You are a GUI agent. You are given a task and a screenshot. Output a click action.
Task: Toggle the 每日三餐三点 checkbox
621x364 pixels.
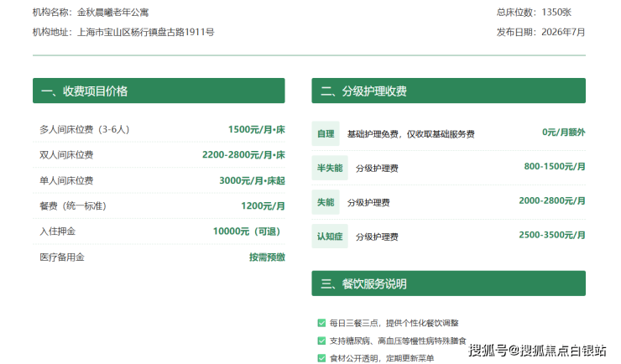(x=321, y=323)
